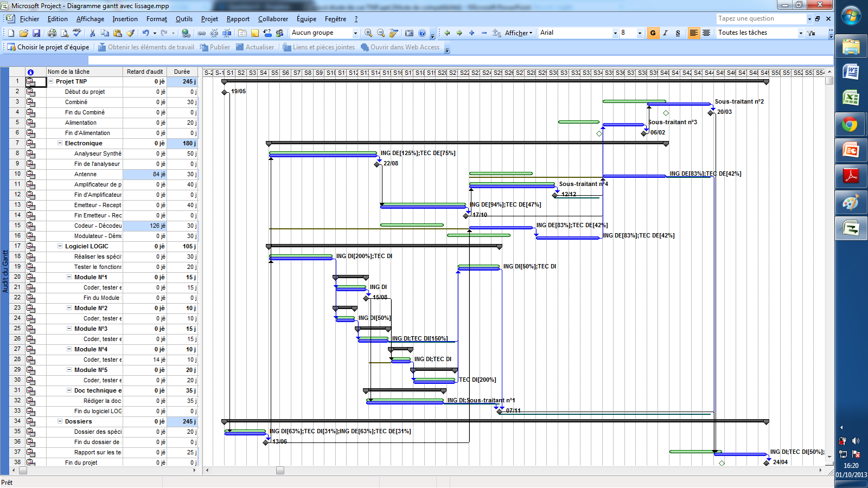
Task: Click the Zoom Out magnifier icon
Action: pos(381,33)
